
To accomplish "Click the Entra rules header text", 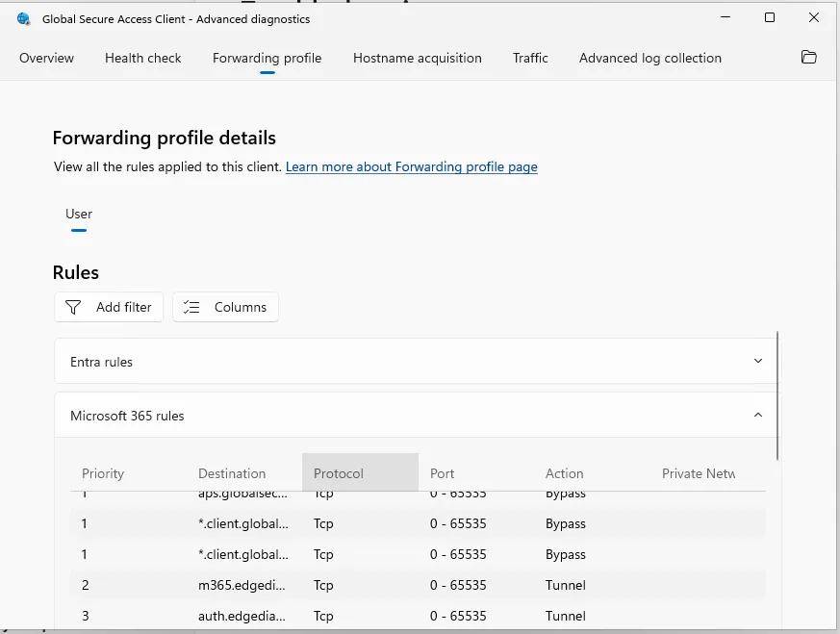I will (101, 362).
